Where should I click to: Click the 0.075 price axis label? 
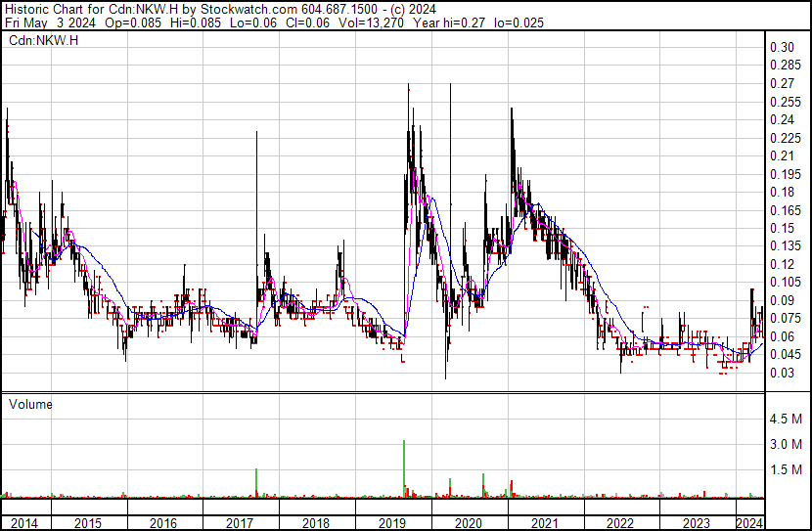point(786,318)
